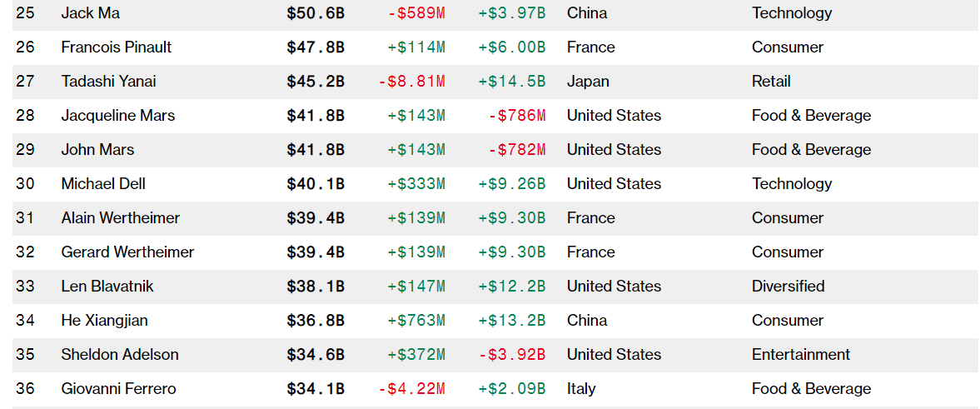Open Jacqueline Mars billionaire profile
980x409 pixels.
point(117,116)
